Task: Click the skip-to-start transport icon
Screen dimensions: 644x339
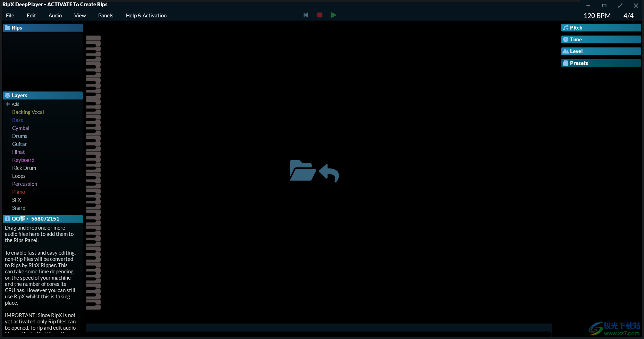Action: [306, 15]
